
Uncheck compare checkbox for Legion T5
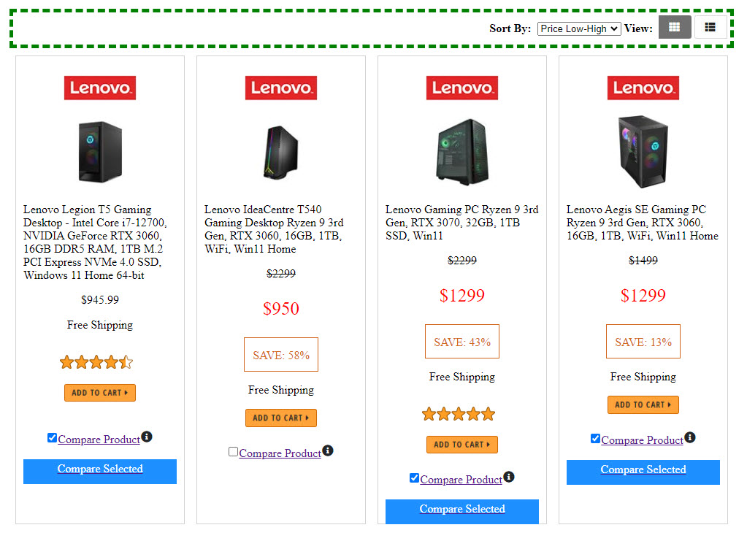pos(52,438)
